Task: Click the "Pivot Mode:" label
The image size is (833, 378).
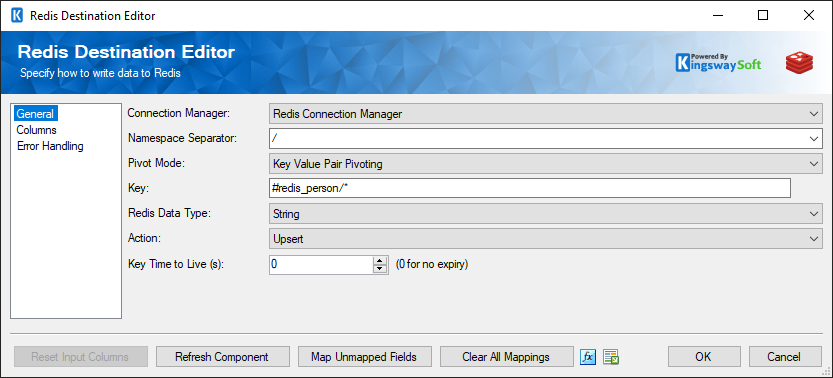Action: [x=156, y=163]
